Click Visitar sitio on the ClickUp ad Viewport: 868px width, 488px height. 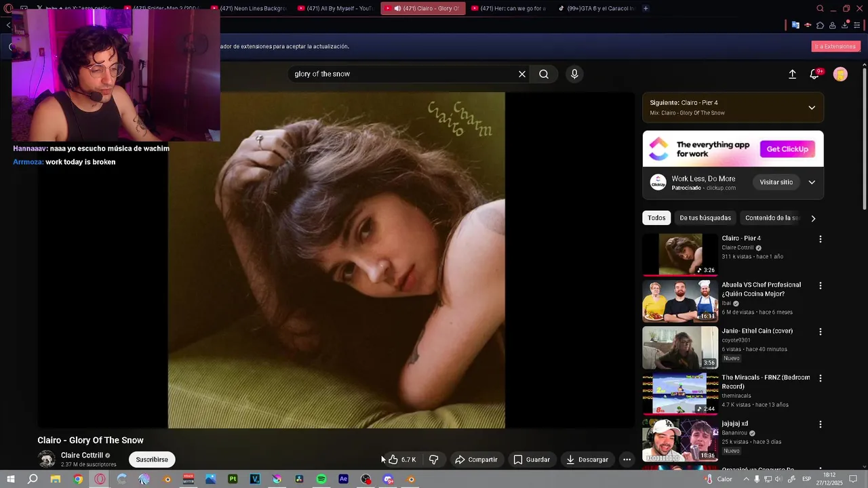point(776,182)
